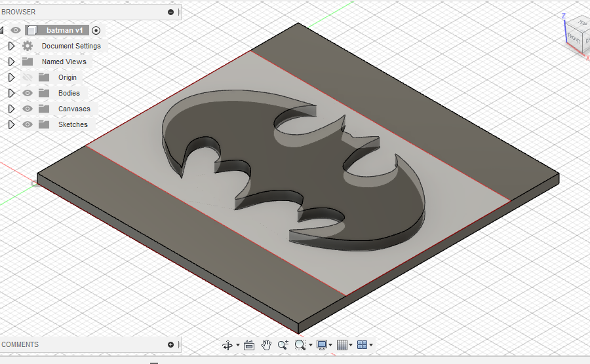590x364 pixels.
Task: Click the Browser panel side grip handle
Action: pyautogui.click(x=180, y=12)
